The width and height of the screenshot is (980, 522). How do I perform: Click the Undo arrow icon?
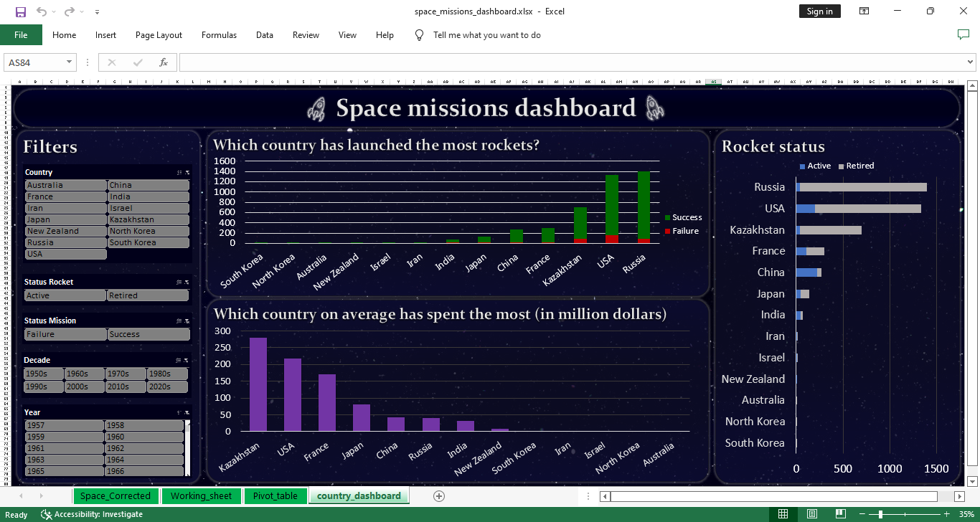point(42,11)
